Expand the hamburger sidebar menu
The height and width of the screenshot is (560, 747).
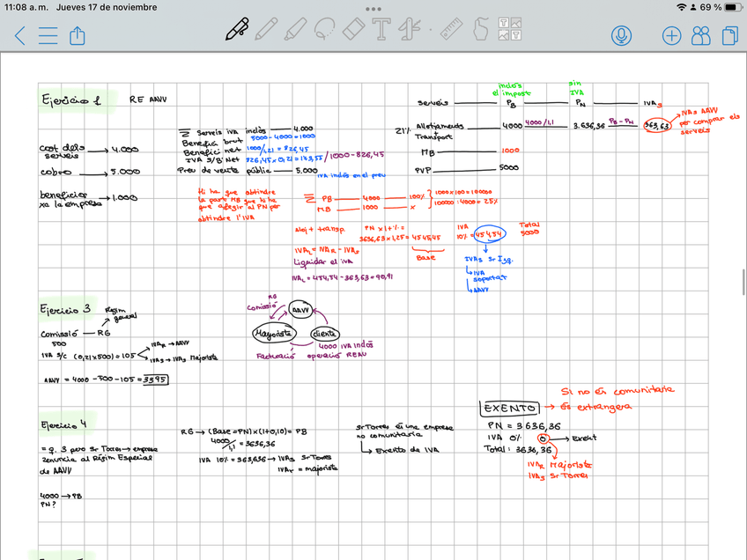coord(48,36)
